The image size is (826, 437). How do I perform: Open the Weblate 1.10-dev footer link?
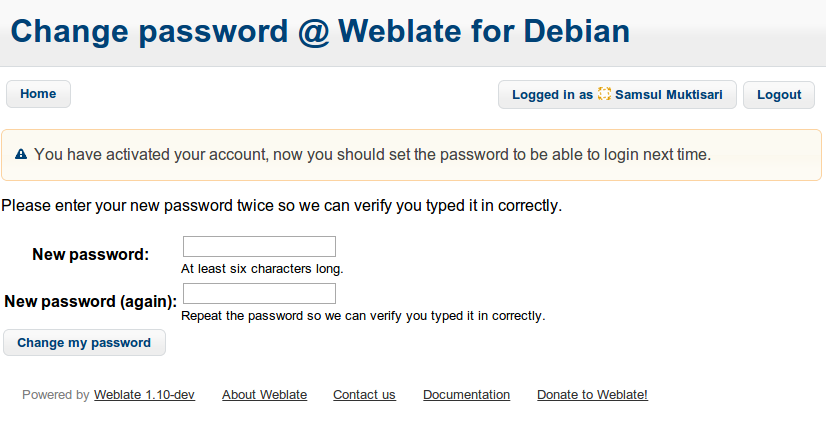point(144,395)
